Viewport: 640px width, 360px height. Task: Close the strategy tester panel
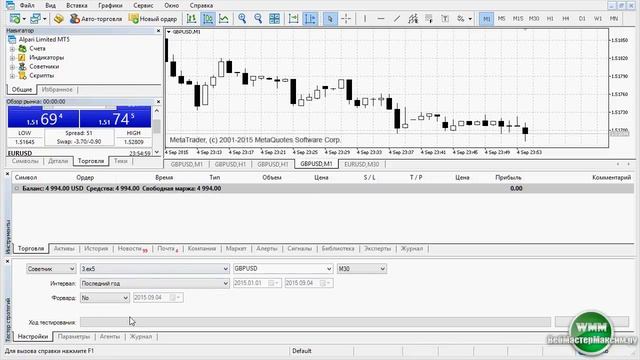[x=7, y=261]
